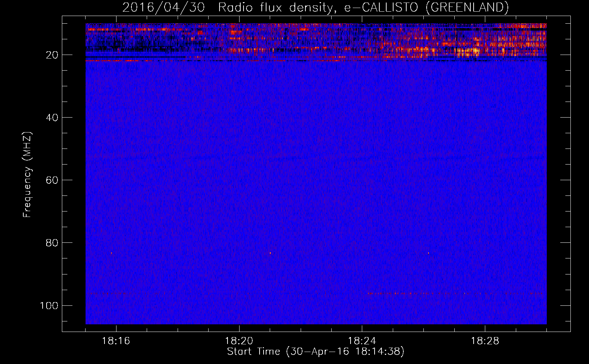Click the 80 frequency tick label
This screenshot has height=364, width=589.
click(x=52, y=243)
